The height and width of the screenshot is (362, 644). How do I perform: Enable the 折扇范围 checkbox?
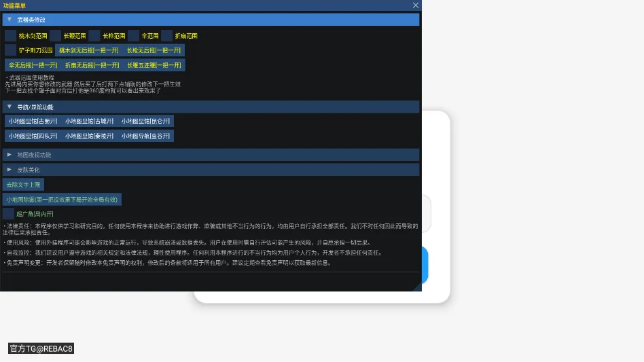tap(166, 36)
